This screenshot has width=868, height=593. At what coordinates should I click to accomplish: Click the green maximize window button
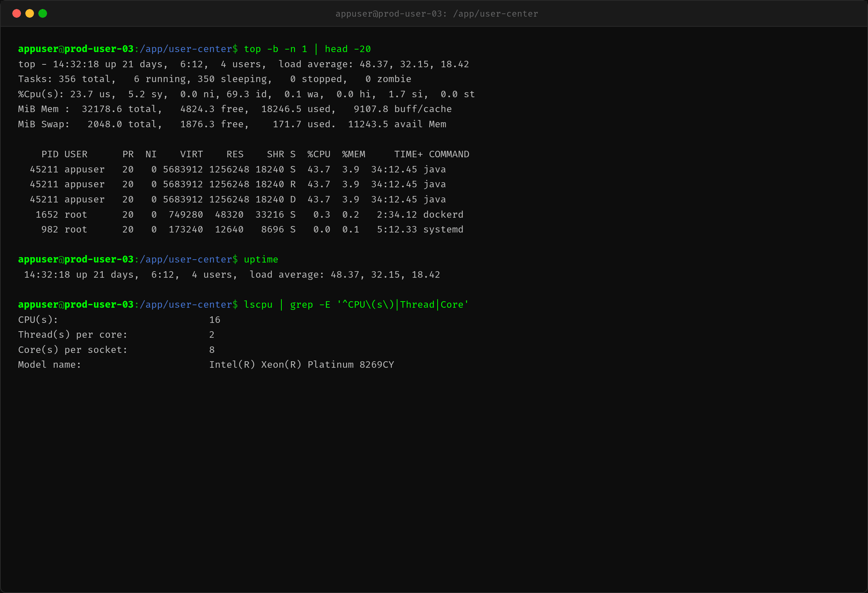click(x=43, y=13)
